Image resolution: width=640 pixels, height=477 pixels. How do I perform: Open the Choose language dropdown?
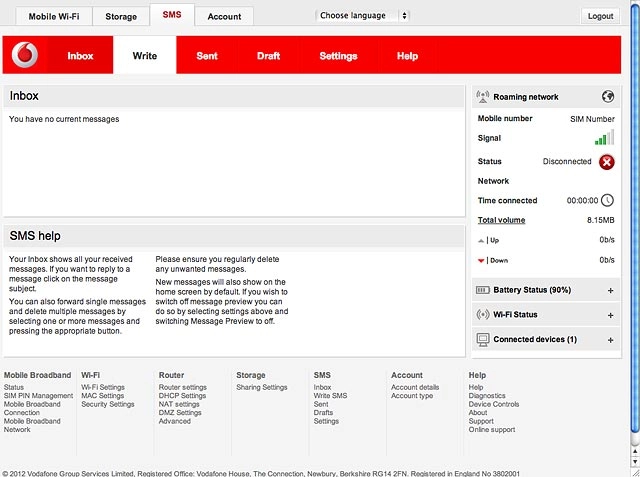tap(362, 16)
